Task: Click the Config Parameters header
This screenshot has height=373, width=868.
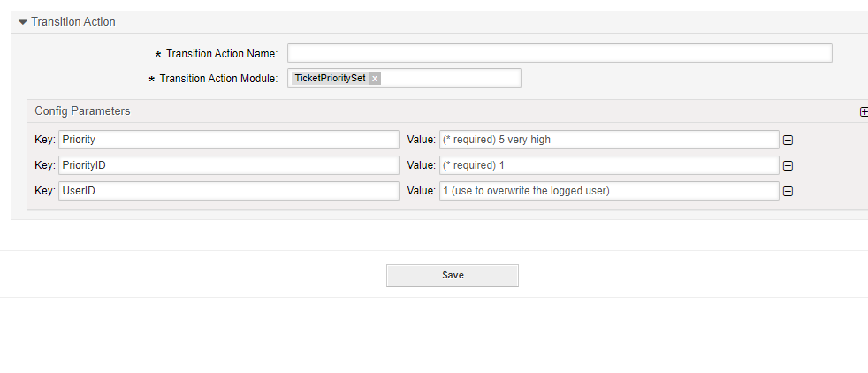Action: pyautogui.click(x=82, y=111)
